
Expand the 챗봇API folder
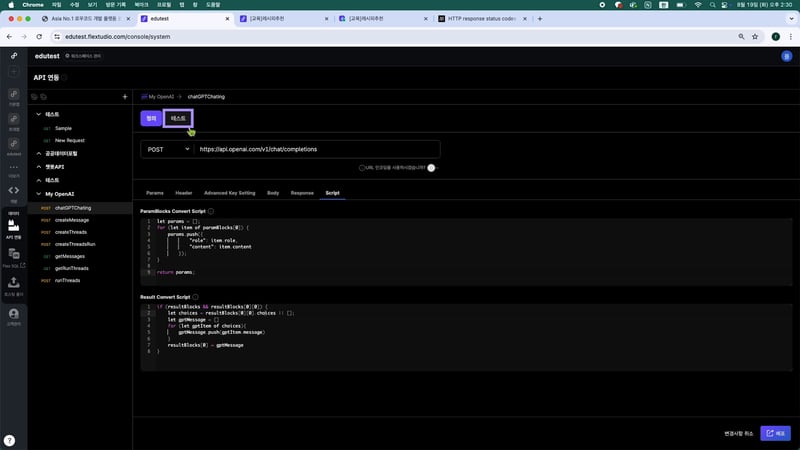point(38,166)
